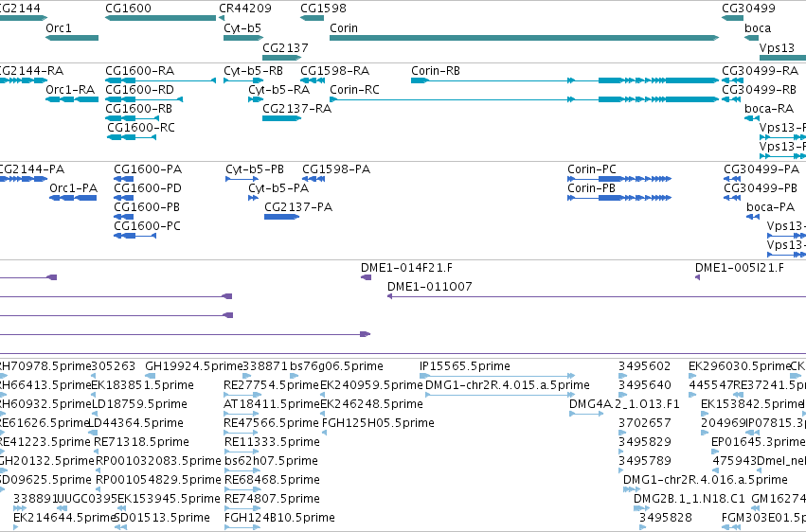Select transcript boca-RA label

769,109
